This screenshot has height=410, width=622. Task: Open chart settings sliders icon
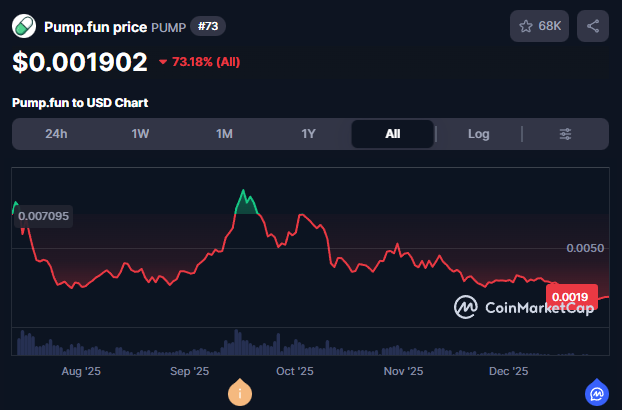pos(565,134)
